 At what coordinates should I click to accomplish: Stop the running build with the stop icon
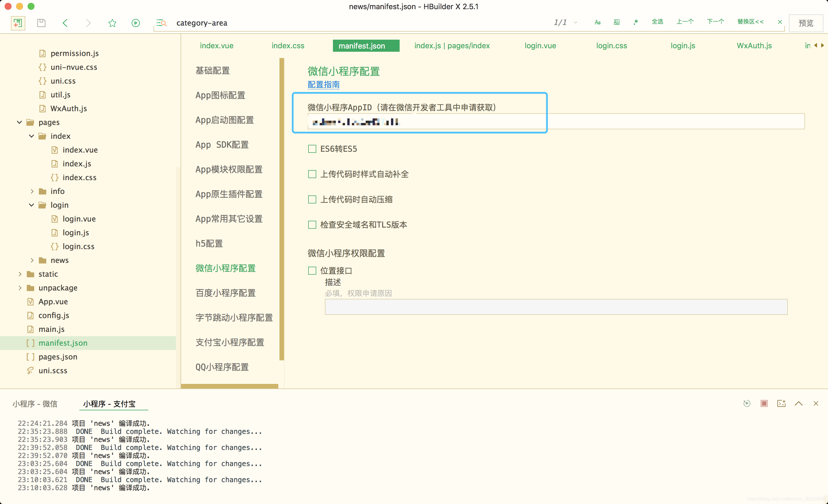point(764,404)
